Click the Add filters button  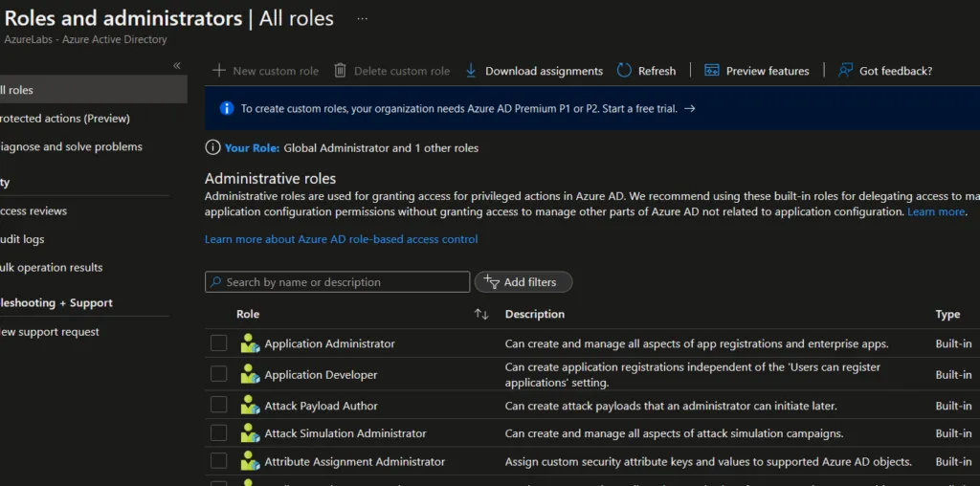click(x=523, y=281)
